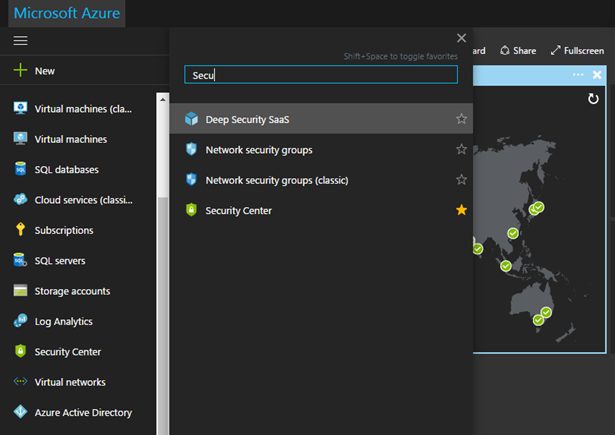The width and height of the screenshot is (615, 435).
Task: Open the Log Analytics icon
Action: coord(20,320)
